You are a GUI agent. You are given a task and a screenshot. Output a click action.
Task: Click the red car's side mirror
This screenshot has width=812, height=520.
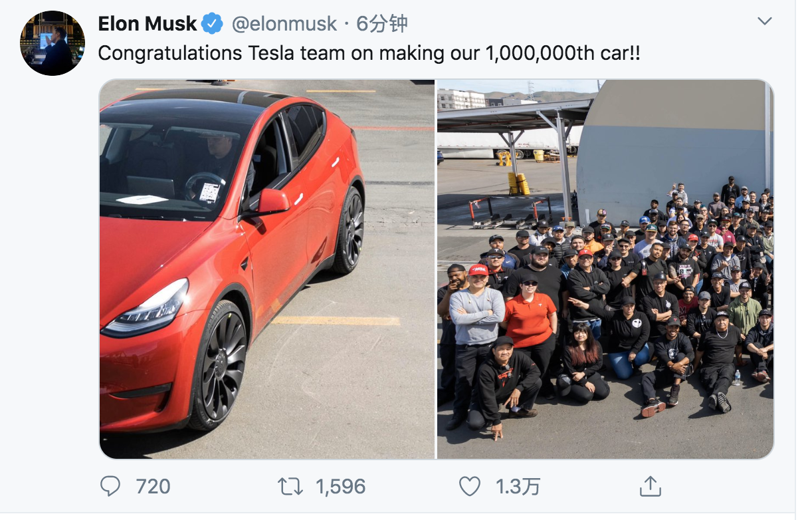coord(272,201)
